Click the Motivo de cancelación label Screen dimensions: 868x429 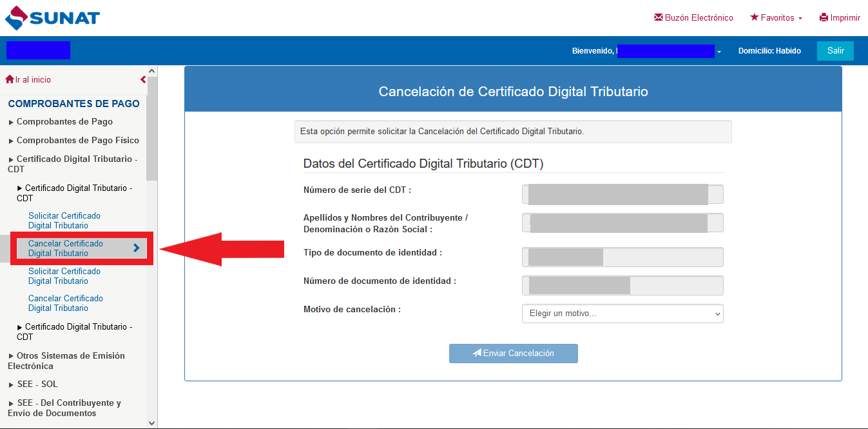352,310
